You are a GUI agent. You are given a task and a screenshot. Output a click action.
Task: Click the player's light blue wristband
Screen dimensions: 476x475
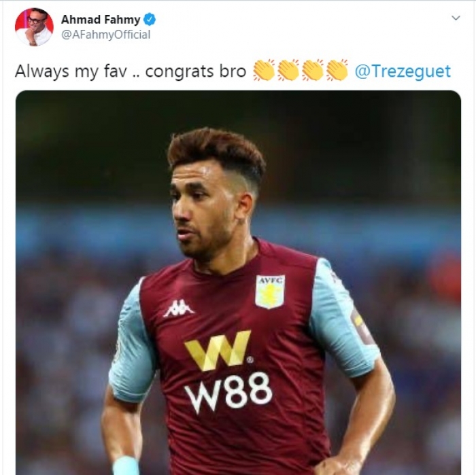coord(126,465)
